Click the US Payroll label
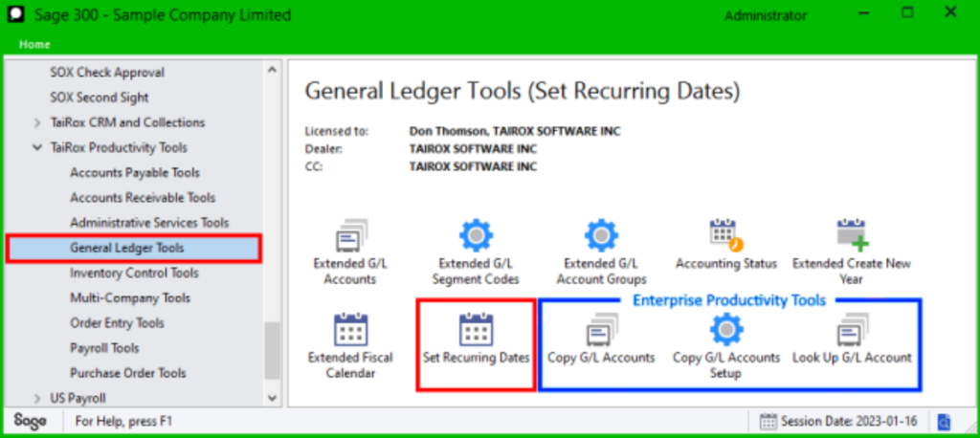The height and width of the screenshot is (438, 980). click(x=78, y=398)
